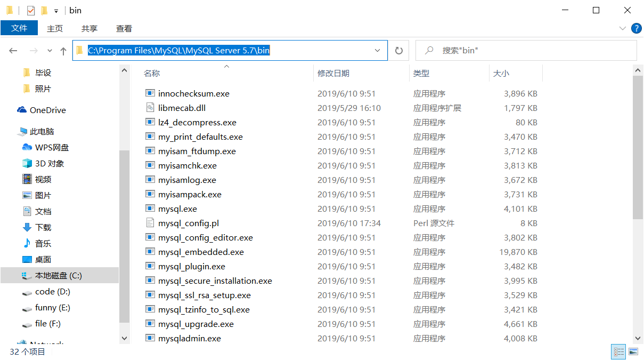The image size is (644, 360).
Task: Select the mysql_ssl_rsa_setup.exe file name
Action: click(205, 295)
